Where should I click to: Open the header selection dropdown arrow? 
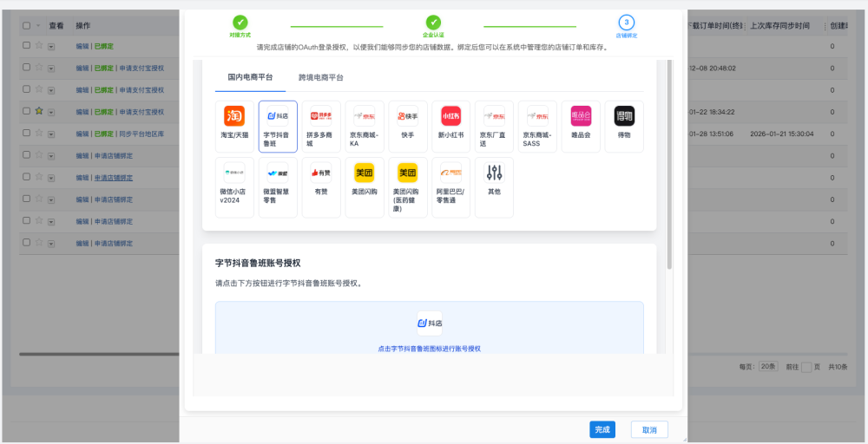coord(39,25)
